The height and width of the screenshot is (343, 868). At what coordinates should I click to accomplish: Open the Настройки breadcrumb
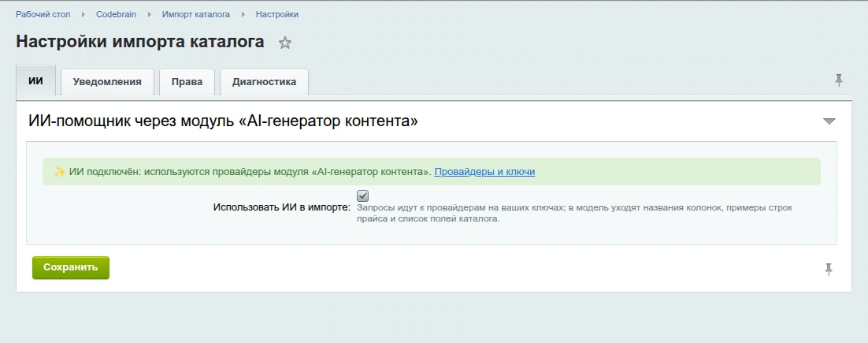pos(276,14)
